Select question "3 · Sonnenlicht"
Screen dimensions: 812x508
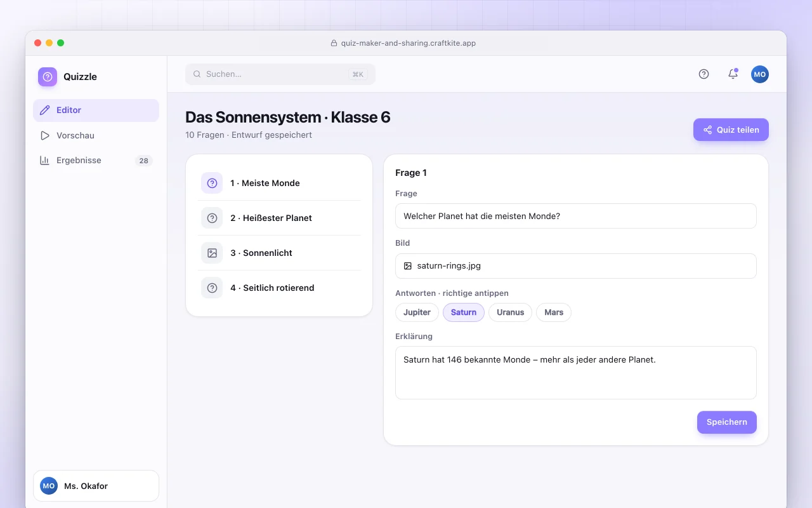pos(279,253)
